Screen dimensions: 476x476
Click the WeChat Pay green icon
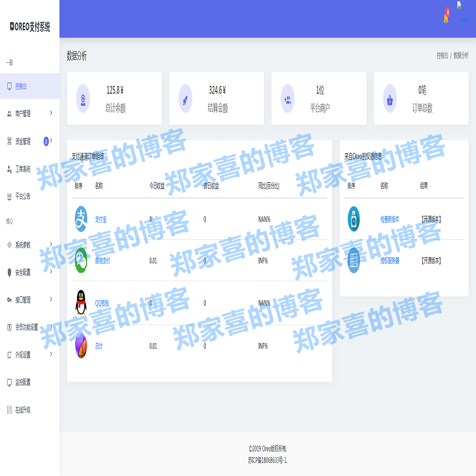tap(81, 260)
